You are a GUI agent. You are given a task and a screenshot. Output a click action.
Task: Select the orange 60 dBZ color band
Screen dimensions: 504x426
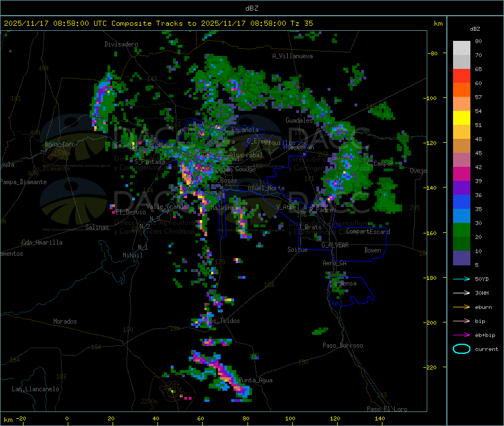point(461,90)
